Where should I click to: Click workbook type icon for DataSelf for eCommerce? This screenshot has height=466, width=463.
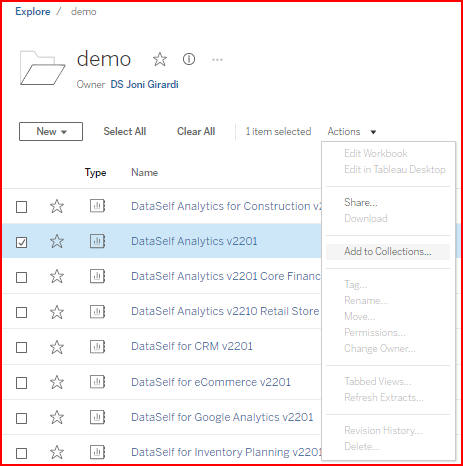pos(97,382)
